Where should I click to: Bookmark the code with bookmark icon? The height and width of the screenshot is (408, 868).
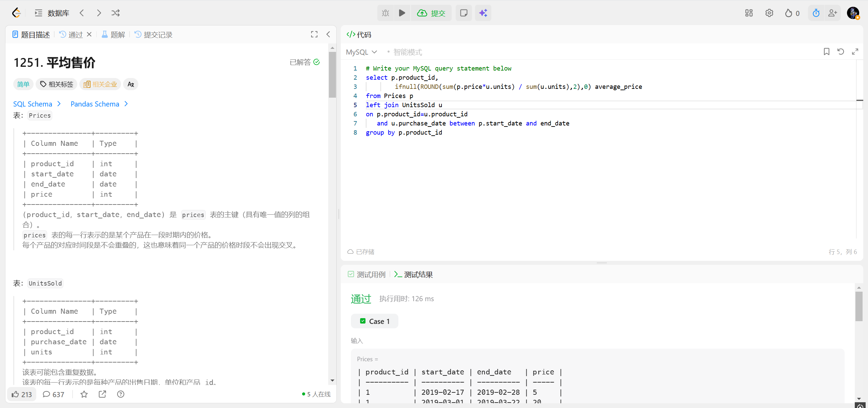tap(826, 52)
